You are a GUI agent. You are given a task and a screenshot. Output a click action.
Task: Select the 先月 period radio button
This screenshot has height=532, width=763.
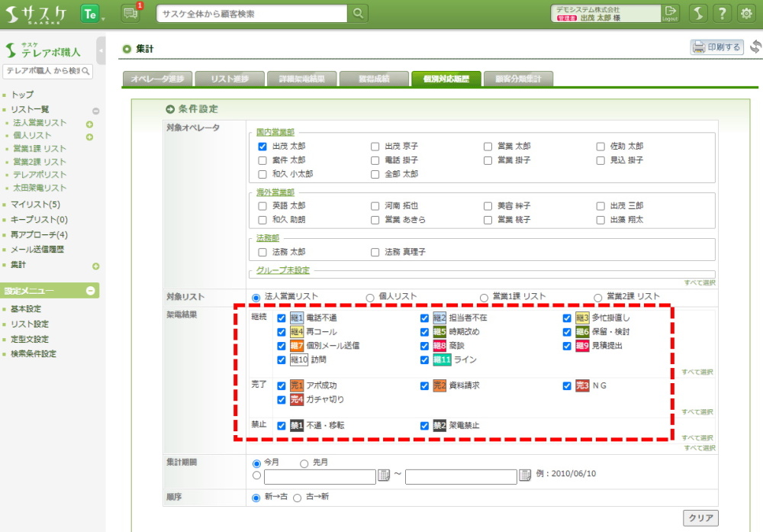(x=304, y=463)
